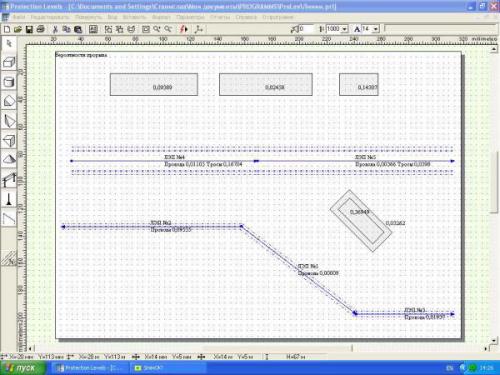Click the Cut scissors icon
This screenshot has width=500, height=375.
(x=55, y=29)
